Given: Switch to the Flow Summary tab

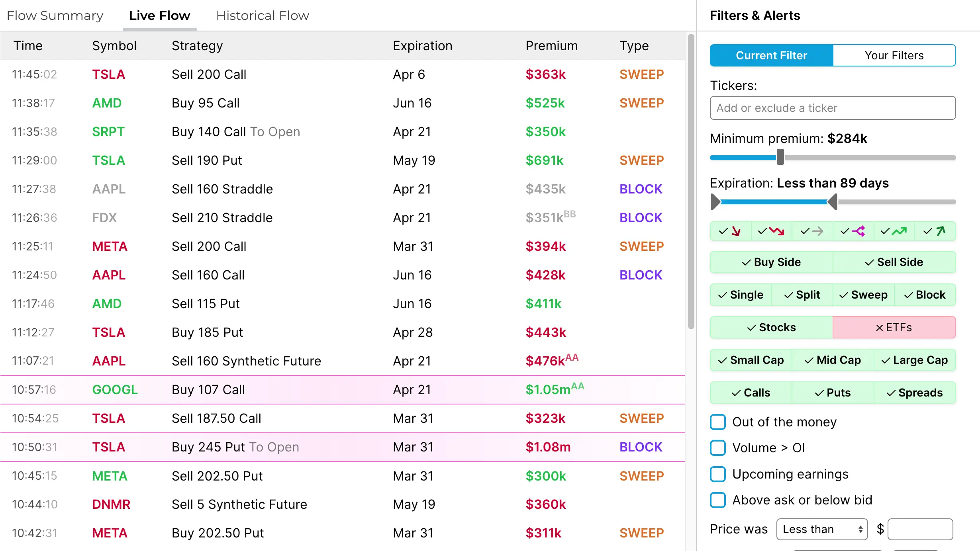Looking at the screenshot, I should point(55,16).
